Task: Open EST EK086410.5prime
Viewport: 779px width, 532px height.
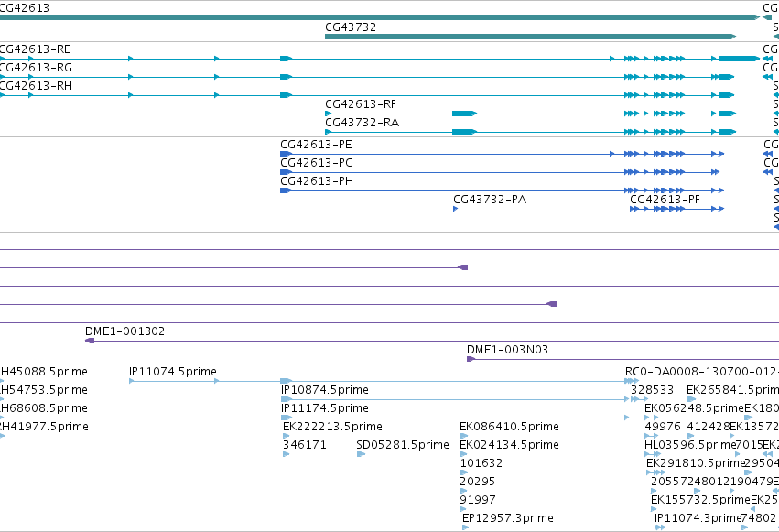Action: pos(509,427)
